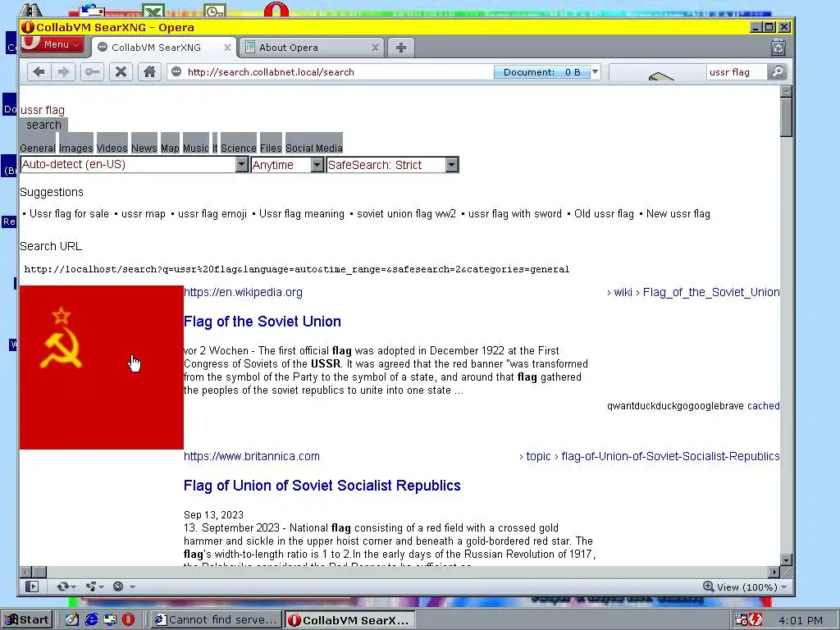Click the first system tray icon

pyautogui.click(x=742, y=620)
